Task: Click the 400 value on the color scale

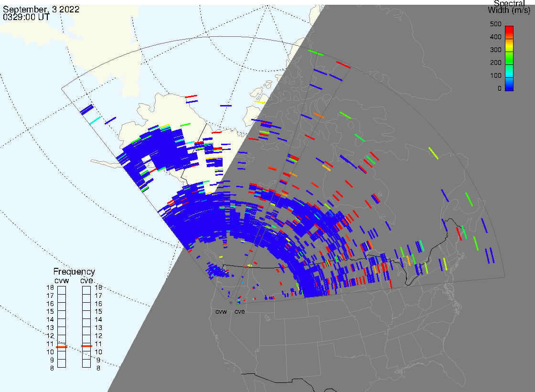Action: click(496, 37)
